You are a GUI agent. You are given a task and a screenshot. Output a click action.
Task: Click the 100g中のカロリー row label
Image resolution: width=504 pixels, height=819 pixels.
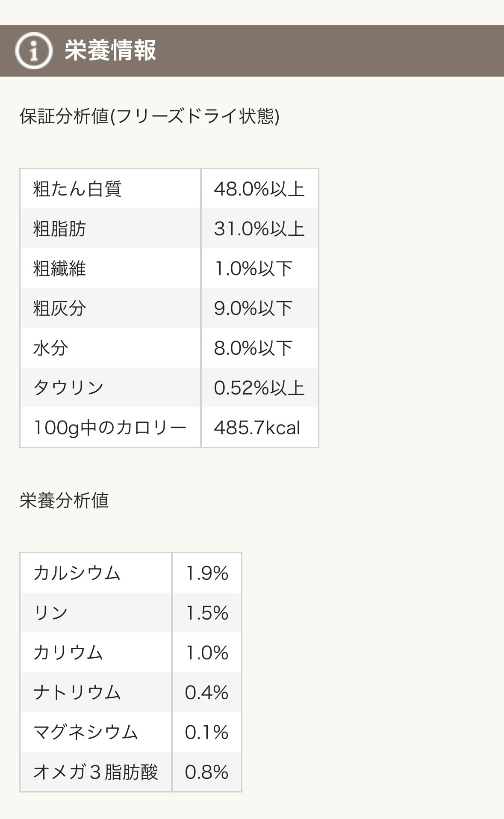coord(110,427)
